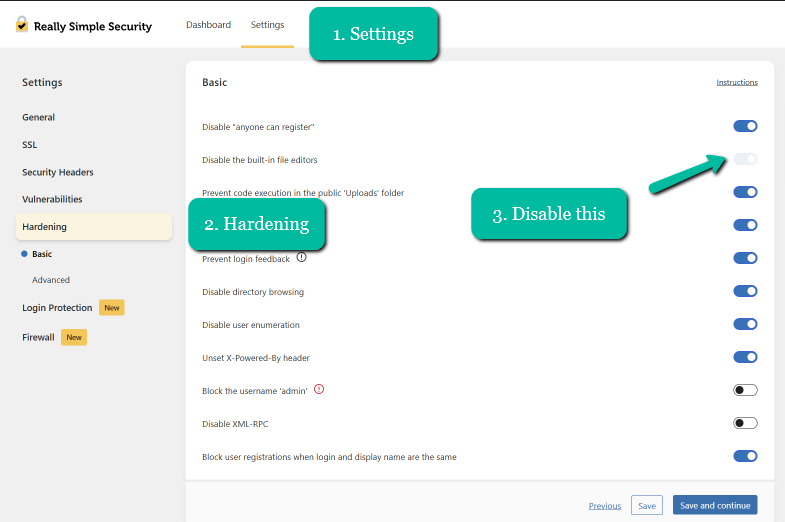Toggle the Prevent login feedback switch

[745, 258]
